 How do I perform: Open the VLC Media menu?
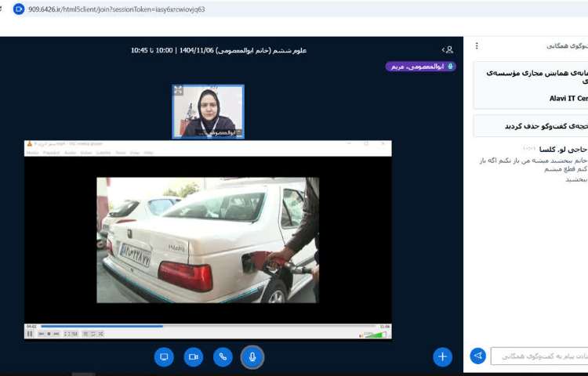(x=32, y=153)
